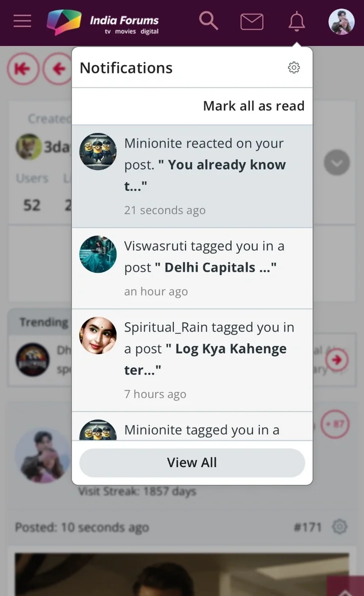Open post #171 settings gear
This screenshot has height=596, width=364.
coord(340,526)
